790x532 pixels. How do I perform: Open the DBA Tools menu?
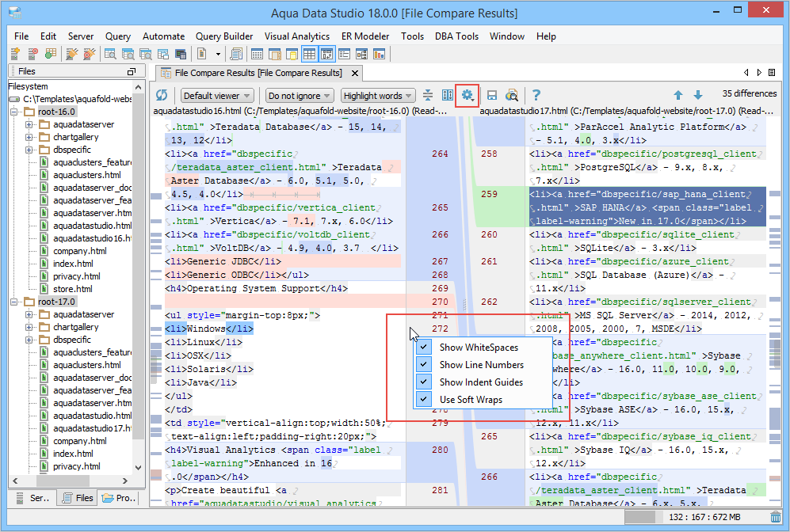pyautogui.click(x=456, y=36)
